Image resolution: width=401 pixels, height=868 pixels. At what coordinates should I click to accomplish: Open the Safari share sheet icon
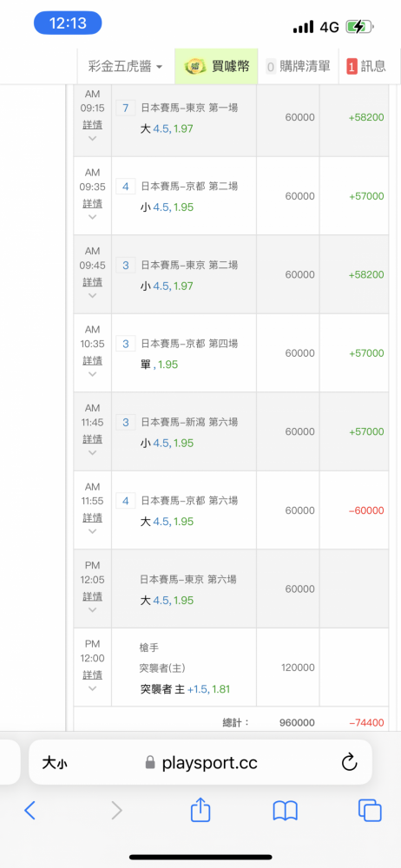point(200,809)
